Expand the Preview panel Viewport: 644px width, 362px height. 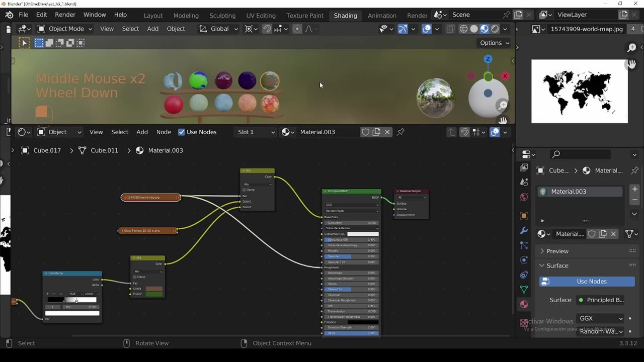pyautogui.click(x=557, y=251)
